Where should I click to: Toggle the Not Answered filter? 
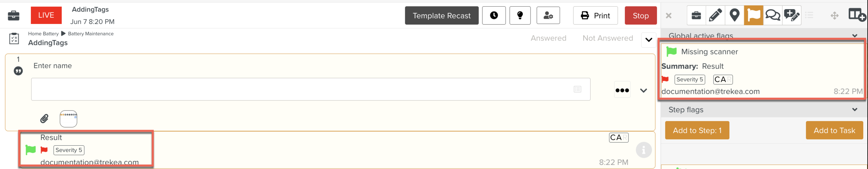[608, 38]
